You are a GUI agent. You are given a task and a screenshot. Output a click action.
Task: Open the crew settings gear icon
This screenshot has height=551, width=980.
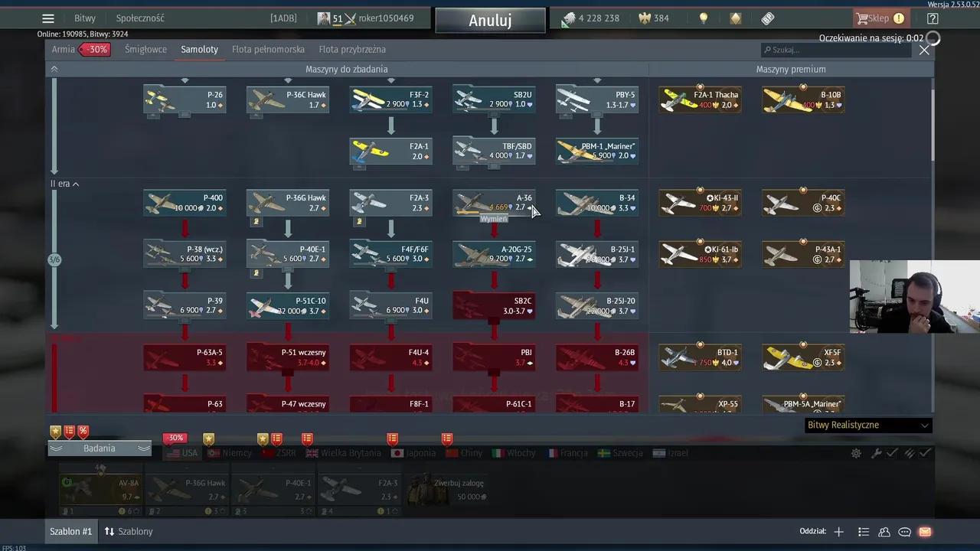pyautogui.click(x=856, y=453)
